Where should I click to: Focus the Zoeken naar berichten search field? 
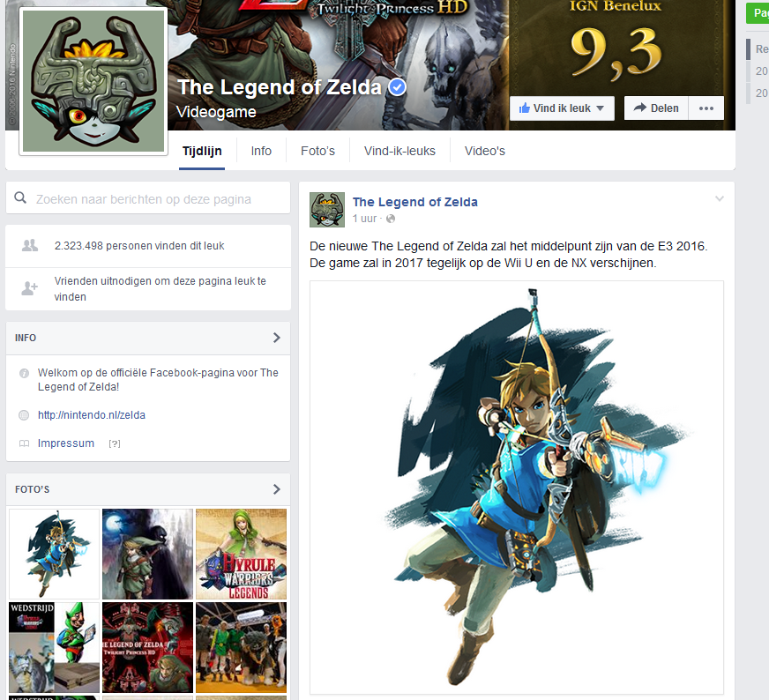coord(147,198)
